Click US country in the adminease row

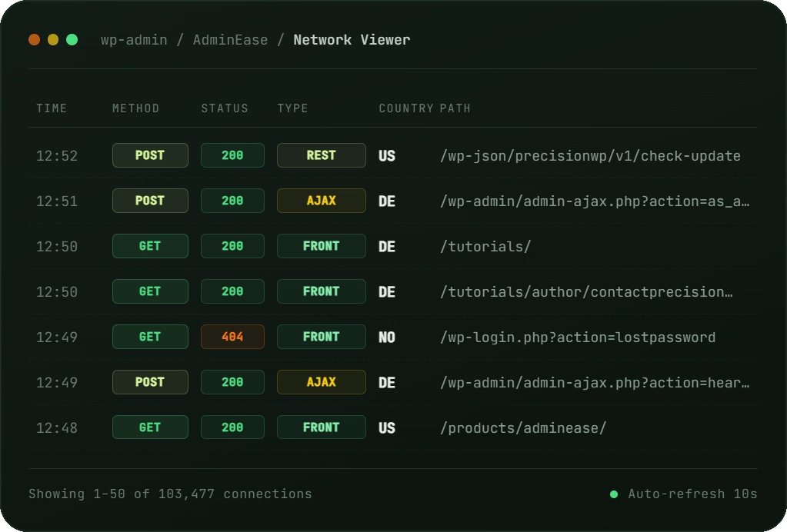(x=387, y=428)
